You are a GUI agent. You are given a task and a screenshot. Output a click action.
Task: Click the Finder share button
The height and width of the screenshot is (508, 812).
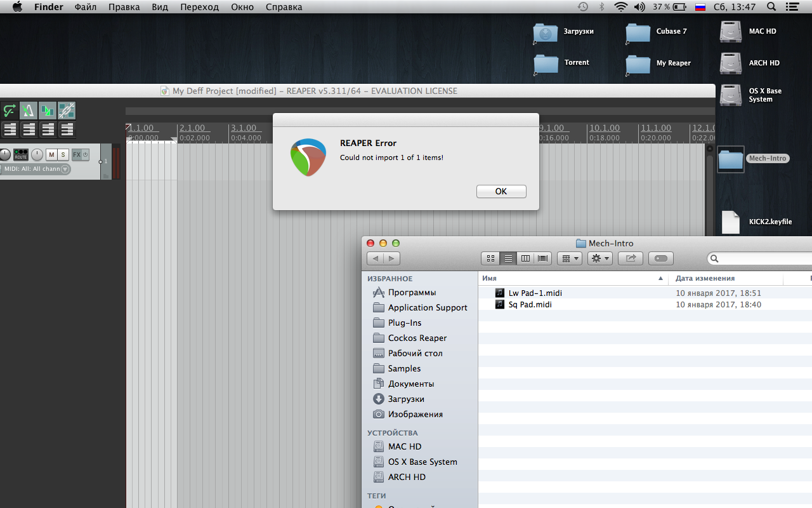[x=631, y=258]
